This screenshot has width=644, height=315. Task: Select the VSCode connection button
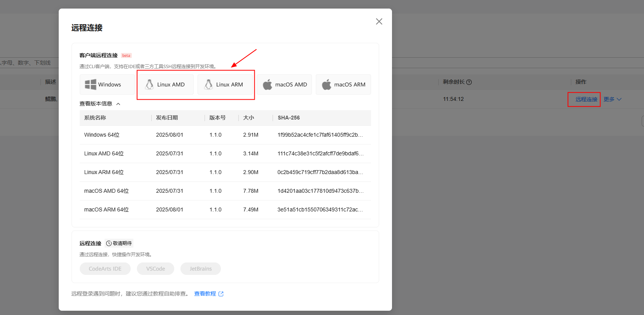pos(156,269)
